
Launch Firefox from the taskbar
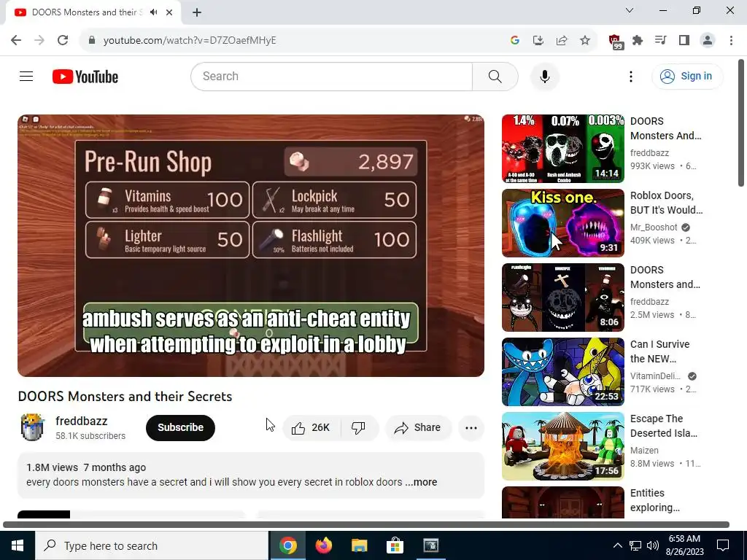323,545
